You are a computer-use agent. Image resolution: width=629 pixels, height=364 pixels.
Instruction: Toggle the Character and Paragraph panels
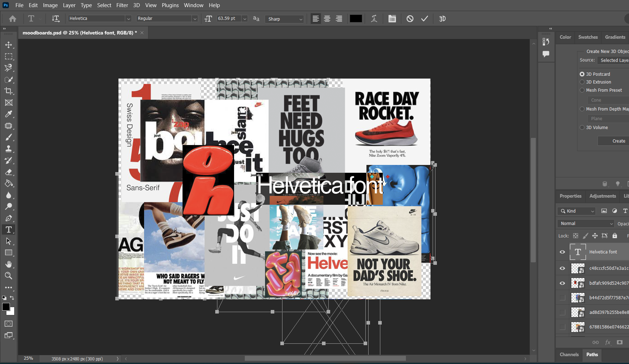click(392, 19)
